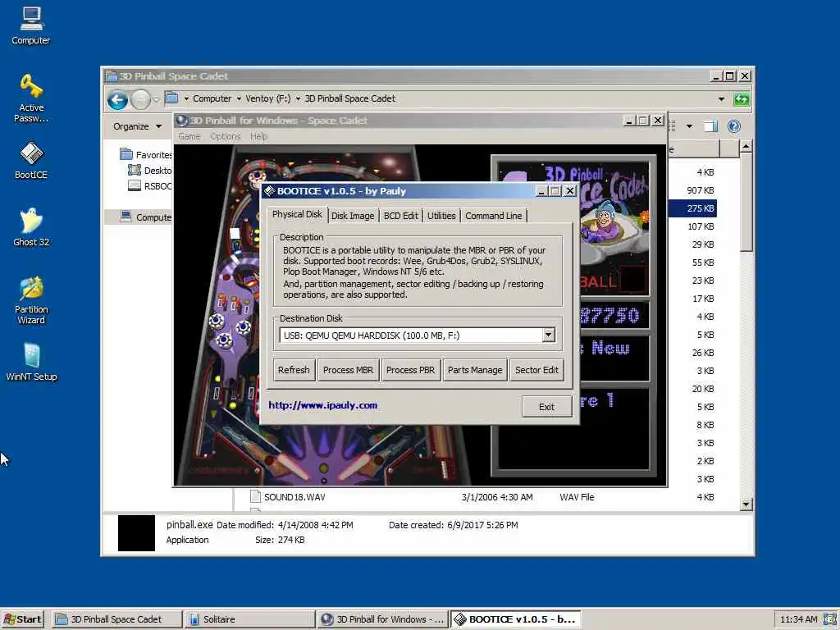The image size is (840, 630).
Task: Select the Physical Disk tab
Action: [297, 214]
